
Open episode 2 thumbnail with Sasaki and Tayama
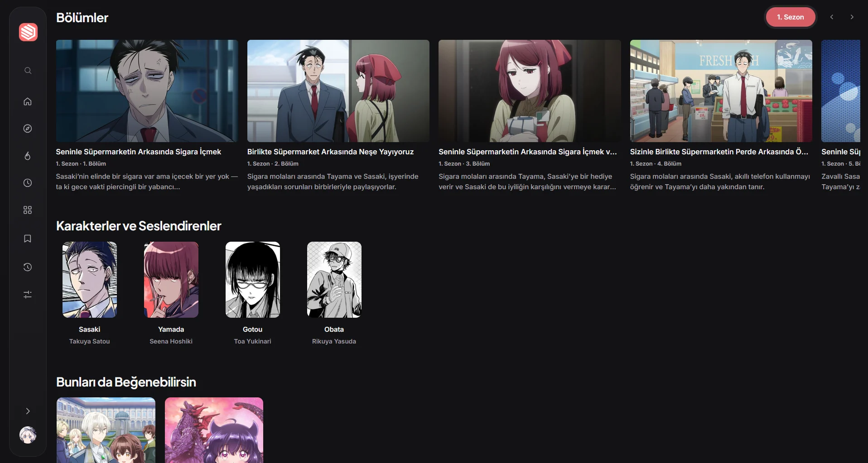click(338, 91)
